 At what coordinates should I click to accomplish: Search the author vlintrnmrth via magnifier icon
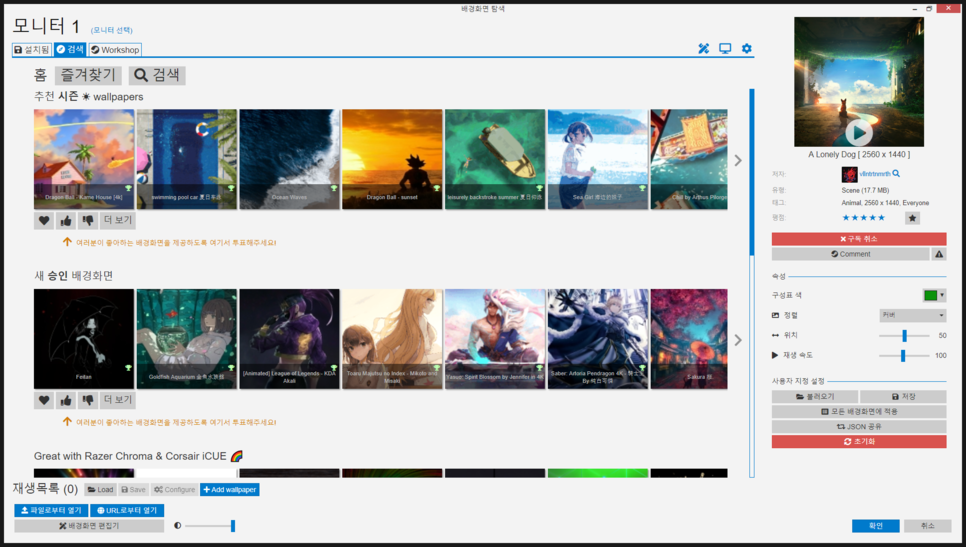896,174
